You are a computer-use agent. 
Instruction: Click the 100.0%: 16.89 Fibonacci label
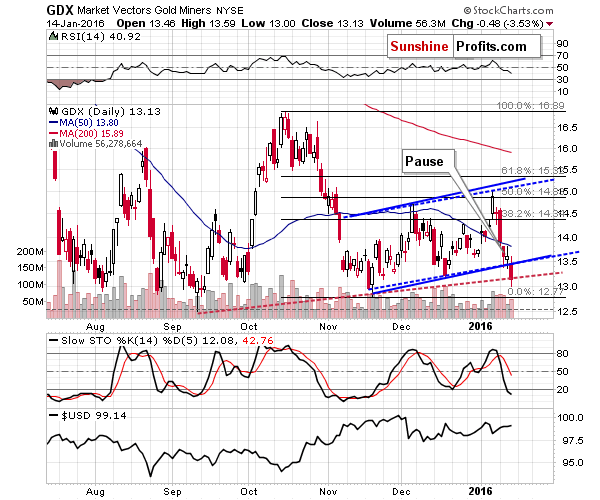pyautogui.click(x=530, y=106)
